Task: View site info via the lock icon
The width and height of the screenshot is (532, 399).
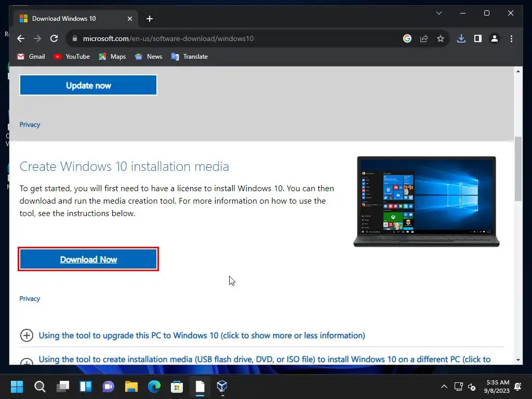Action: point(75,38)
